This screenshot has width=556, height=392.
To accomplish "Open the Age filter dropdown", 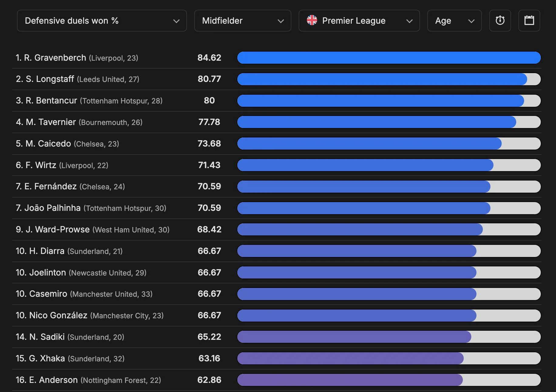I will tap(454, 21).
